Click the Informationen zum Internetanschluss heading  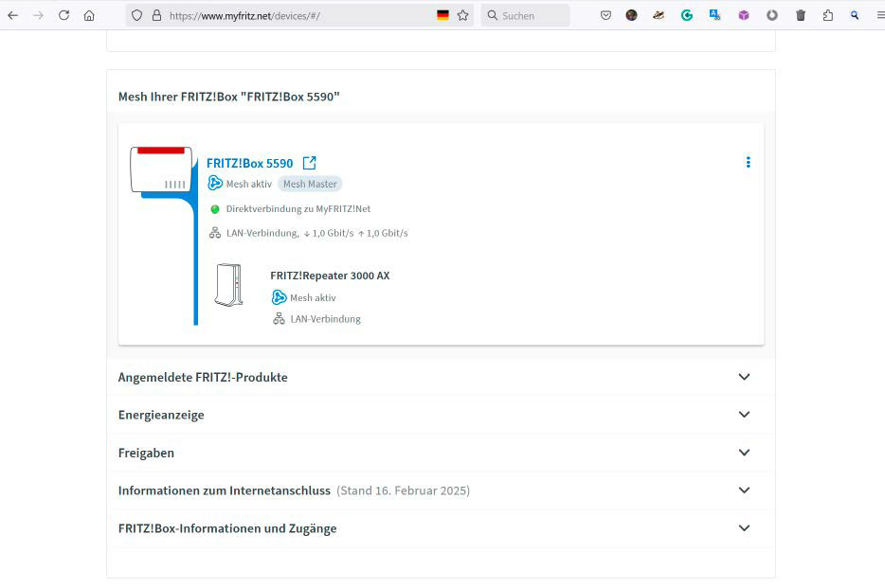(224, 490)
